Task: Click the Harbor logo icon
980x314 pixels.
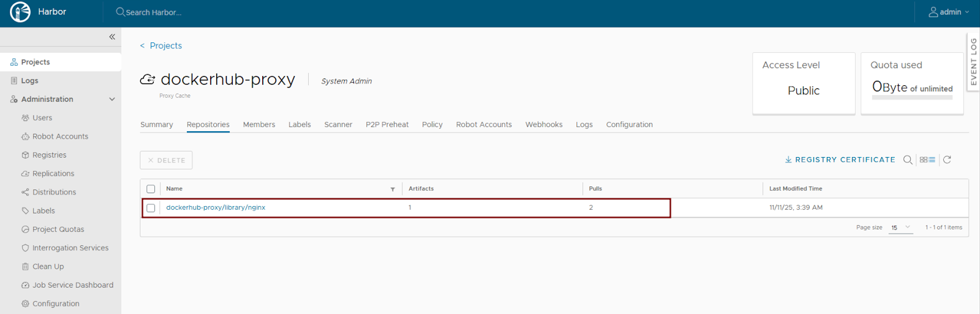Action: point(20,12)
